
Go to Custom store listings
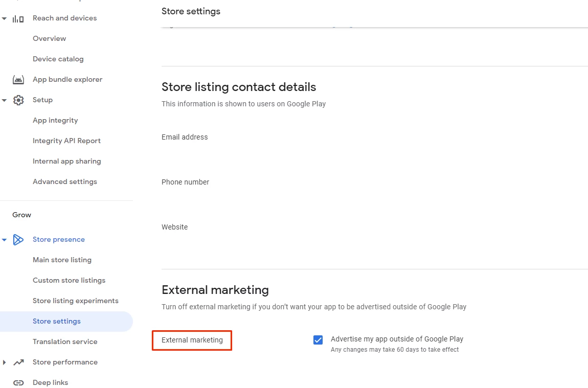pyautogui.click(x=69, y=280)
